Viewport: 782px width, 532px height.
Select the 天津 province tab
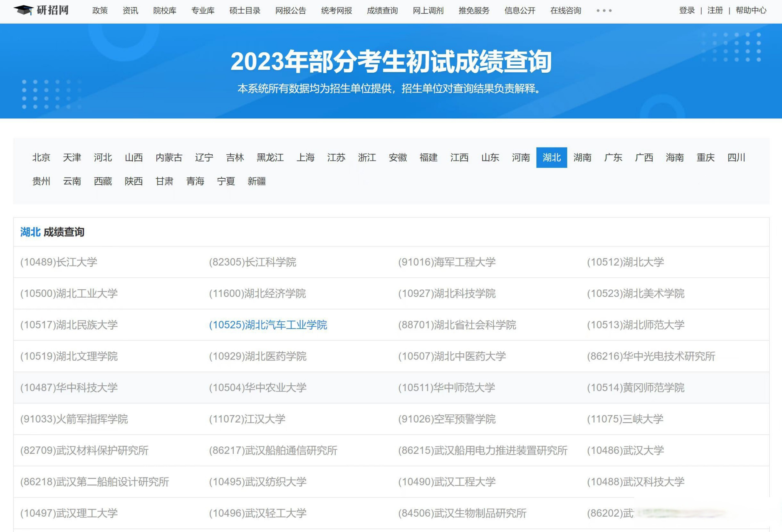pyautogui.click(x=72, y=158)
